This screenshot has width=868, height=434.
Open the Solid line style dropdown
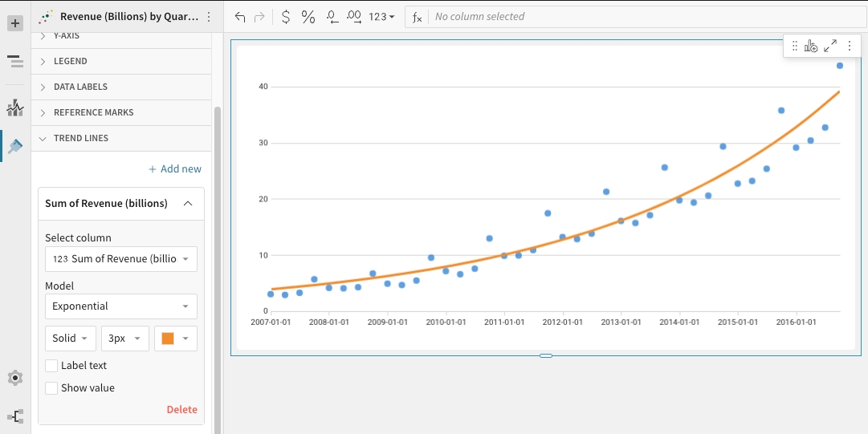(x=71, y=339)
